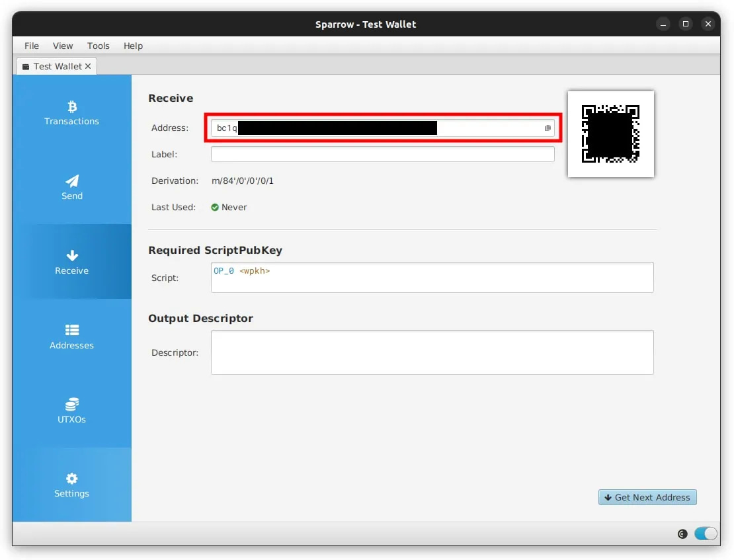Image resolution: width=734 pixels, height=560 pixels.
Task: Click into the Label input field
Action: pos(382,154)
